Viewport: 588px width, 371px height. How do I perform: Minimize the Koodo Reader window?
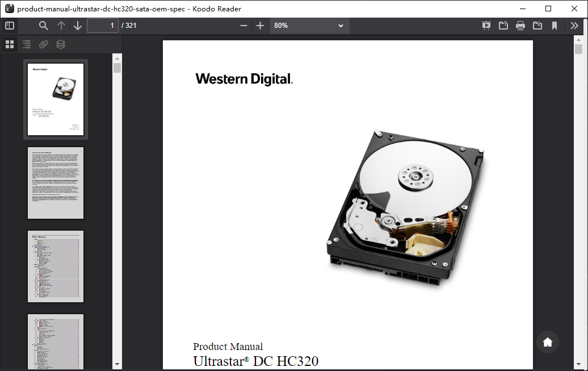pyautogui.click(x=523, y=9)
